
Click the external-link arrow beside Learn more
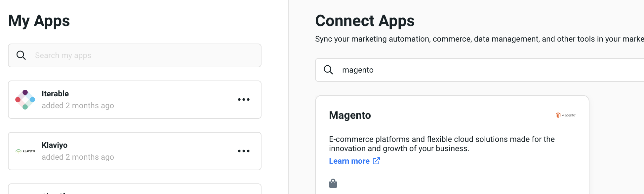coord(377,161)
